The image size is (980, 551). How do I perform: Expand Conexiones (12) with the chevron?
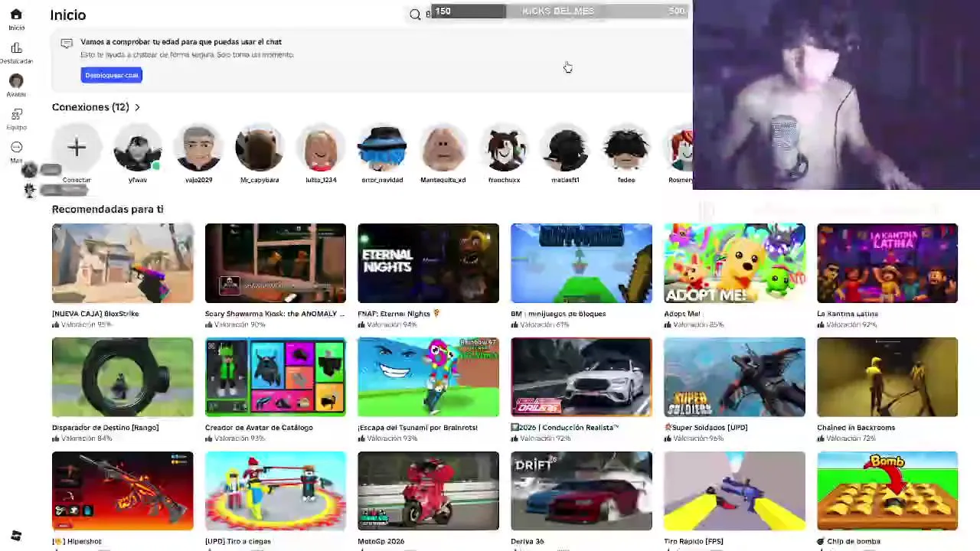coord(137,107)
